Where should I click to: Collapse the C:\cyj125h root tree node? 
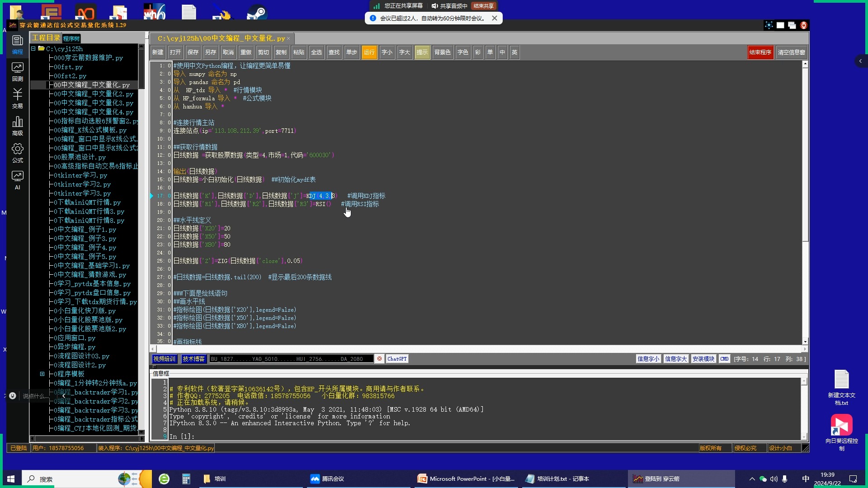33,48
